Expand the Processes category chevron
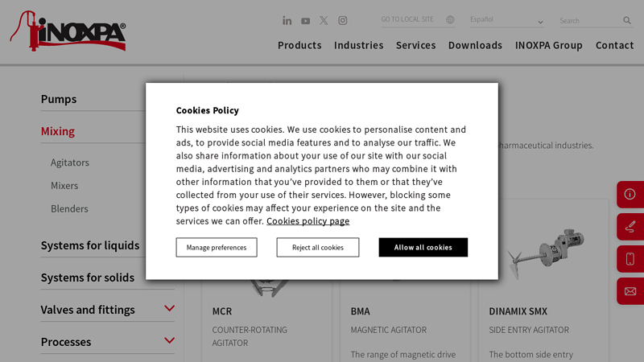 pos(169,341)
